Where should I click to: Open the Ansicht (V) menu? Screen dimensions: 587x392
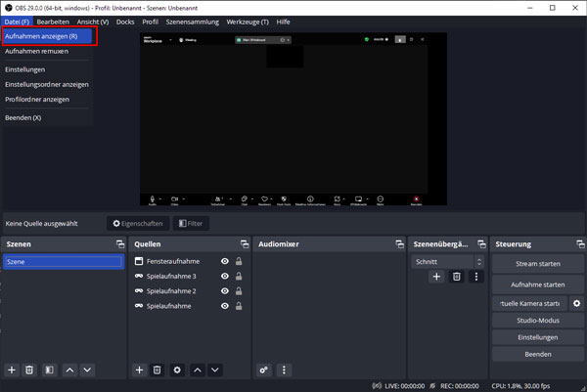coord(93,22)
